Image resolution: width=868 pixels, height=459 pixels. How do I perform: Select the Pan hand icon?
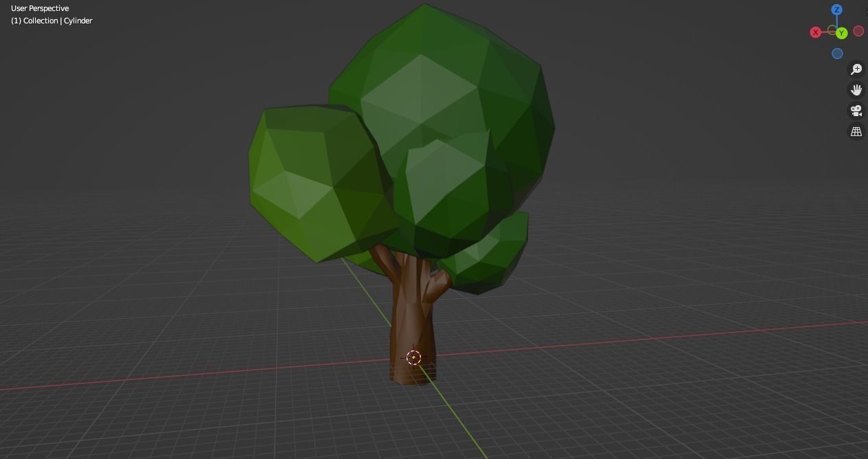tap(856, 89)
